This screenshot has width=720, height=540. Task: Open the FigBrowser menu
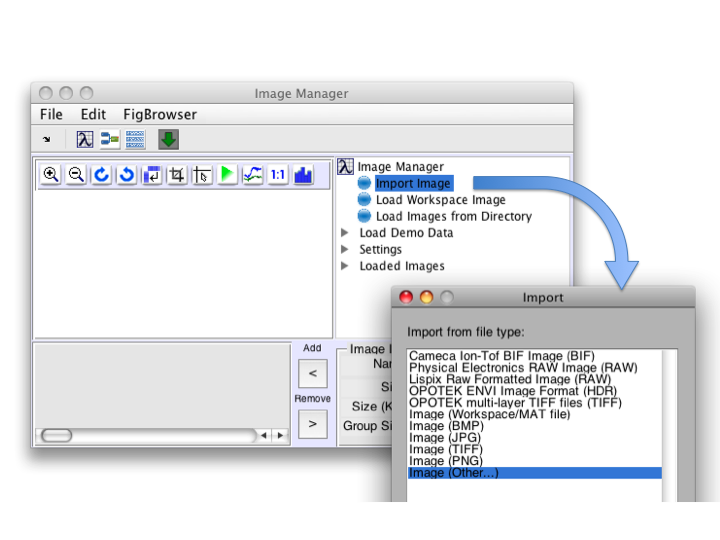tap(160, 114)
